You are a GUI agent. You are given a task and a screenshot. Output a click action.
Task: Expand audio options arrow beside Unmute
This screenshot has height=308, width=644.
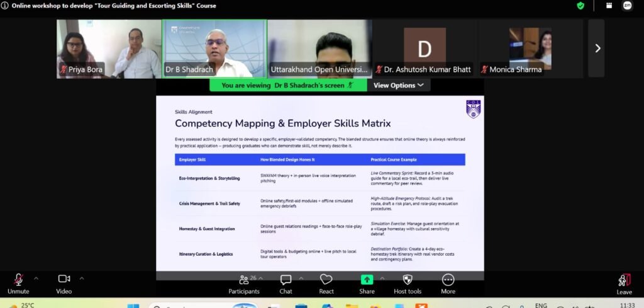[x=36, y=278]
